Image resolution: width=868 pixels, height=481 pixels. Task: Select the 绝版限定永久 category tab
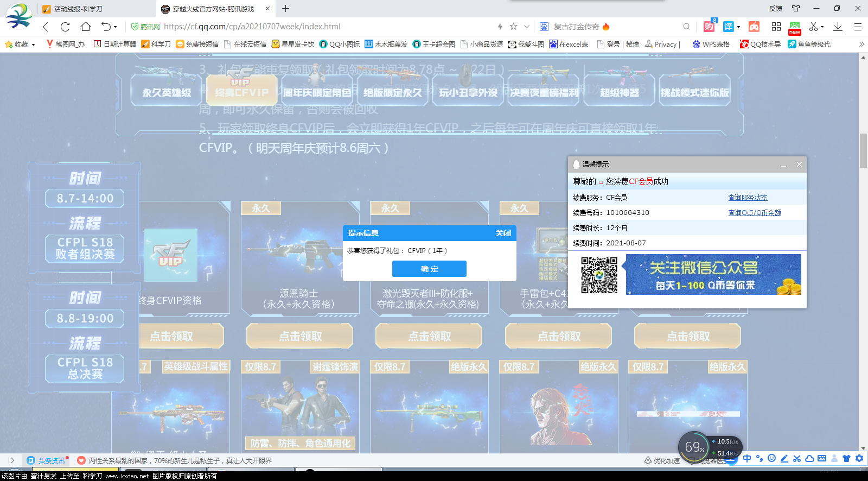393,90
